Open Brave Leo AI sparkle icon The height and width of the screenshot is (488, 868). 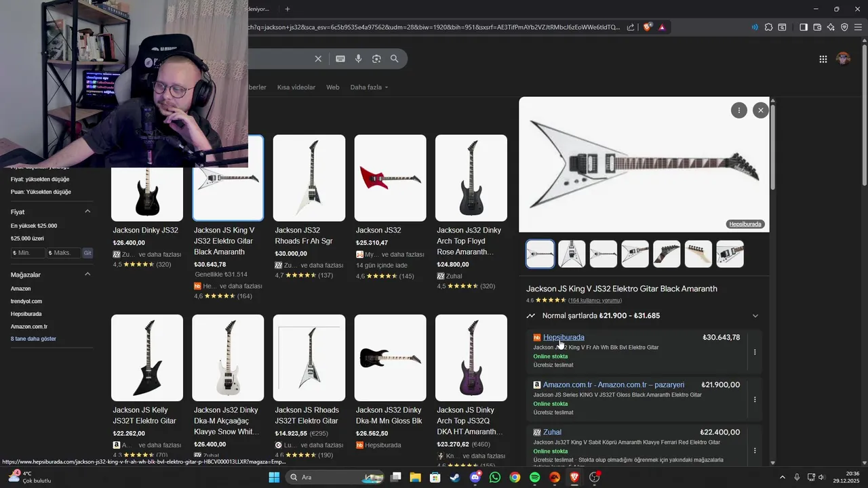[831, 27]
